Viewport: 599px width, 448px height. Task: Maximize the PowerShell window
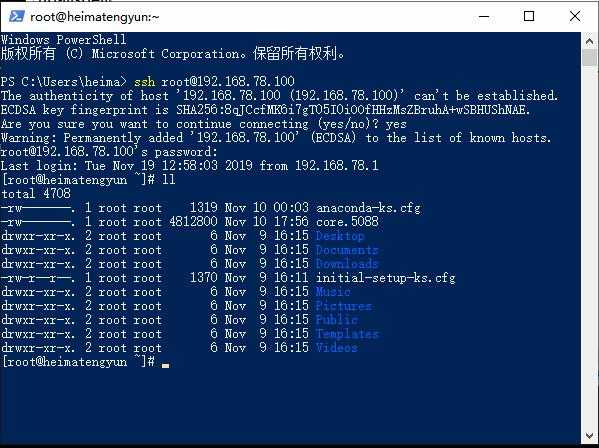point(529,16)
